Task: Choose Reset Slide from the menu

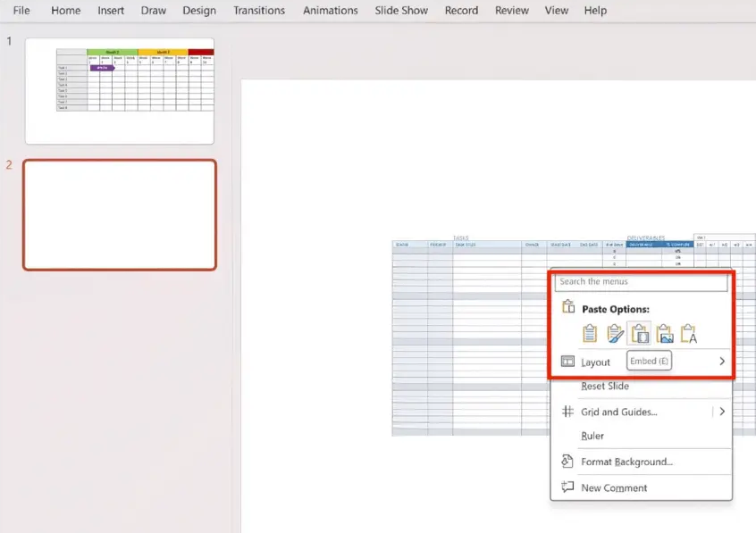Action: pos(607,386)
